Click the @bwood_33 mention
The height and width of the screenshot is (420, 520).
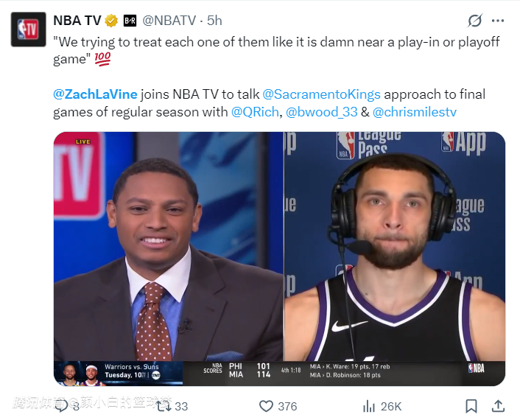click(x=321, y=113)
